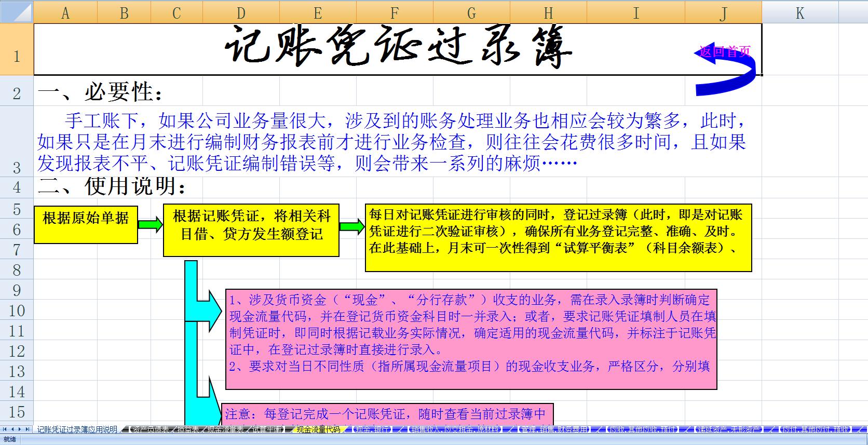Select the pink 注意：每登记完成 text box
Screen dimensions: 868x445
click(387, 414)
